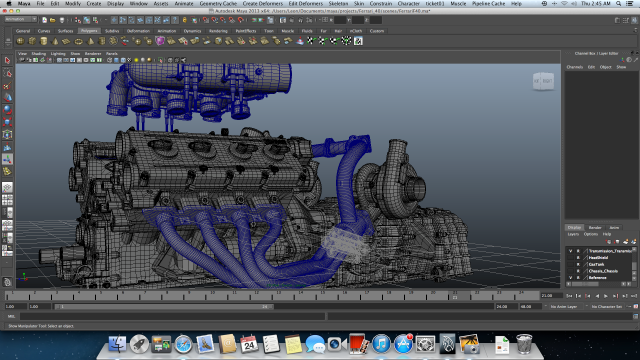Create a polygon torus from shelf
This screenshot has width=640, height=360.
(78, 41)
